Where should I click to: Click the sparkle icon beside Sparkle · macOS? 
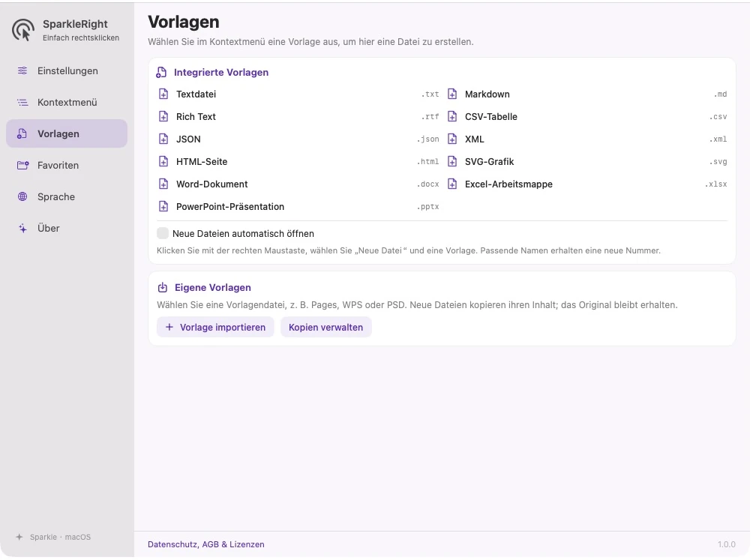(19, 537)
